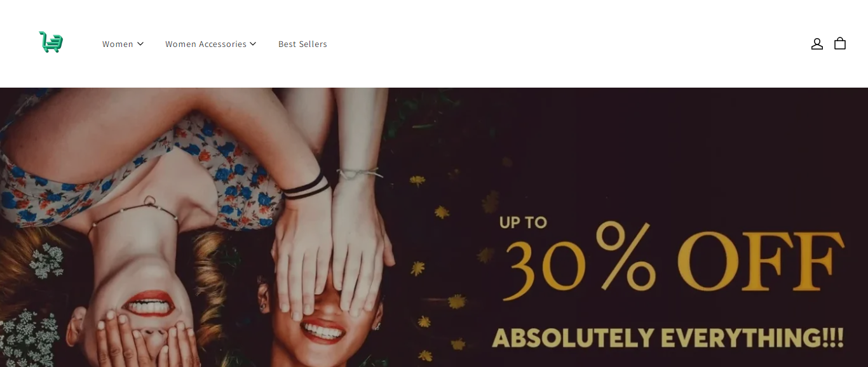Open the user account icon
The width and height of the screenshot is (868, 367).
817,44
